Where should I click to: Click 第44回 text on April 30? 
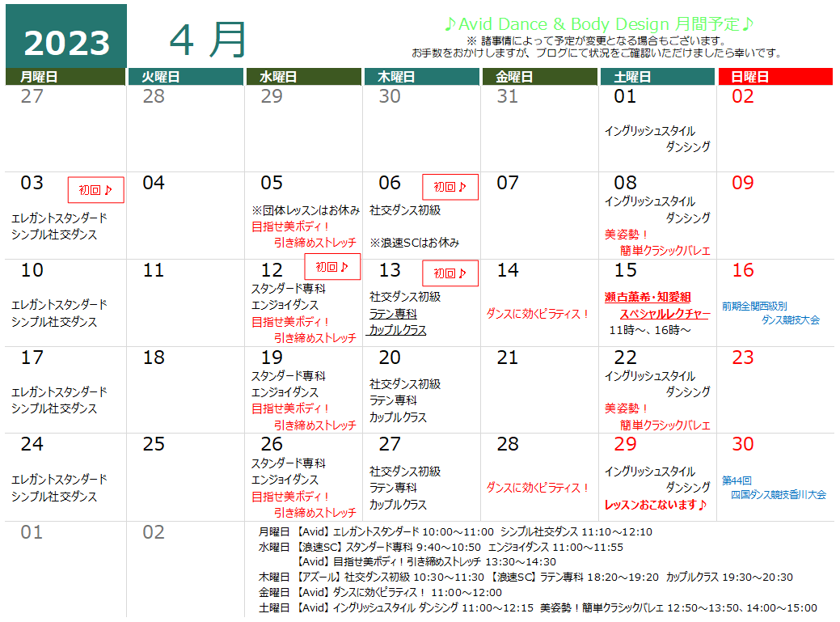737,480
